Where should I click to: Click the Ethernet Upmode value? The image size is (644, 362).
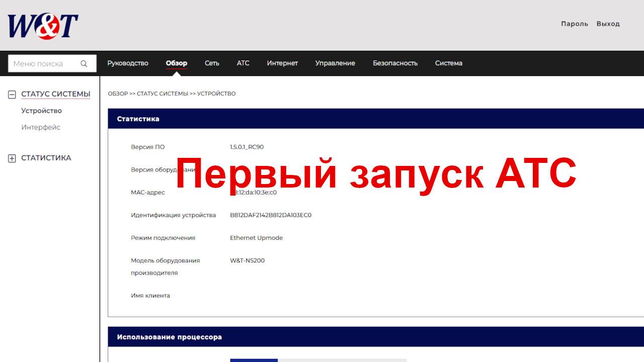click(x=256, y=238)
